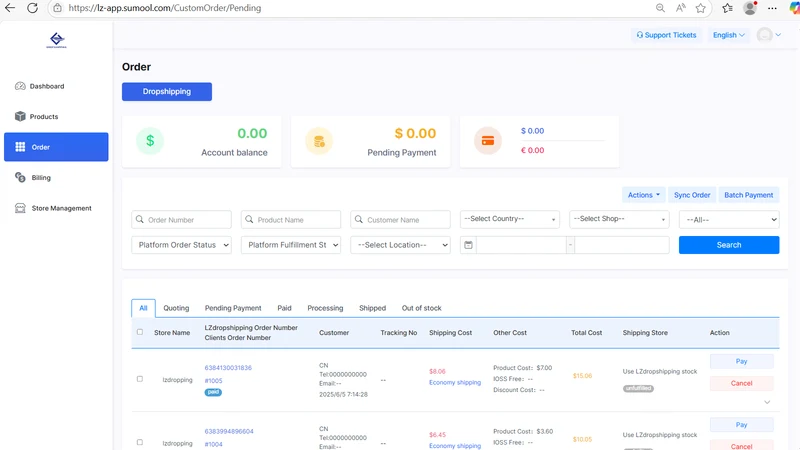The height and width of the screenshot is (450, 800).
Task: Open order number 6384130031836 link
Action: pyautogui.click(x=228, y=367)
